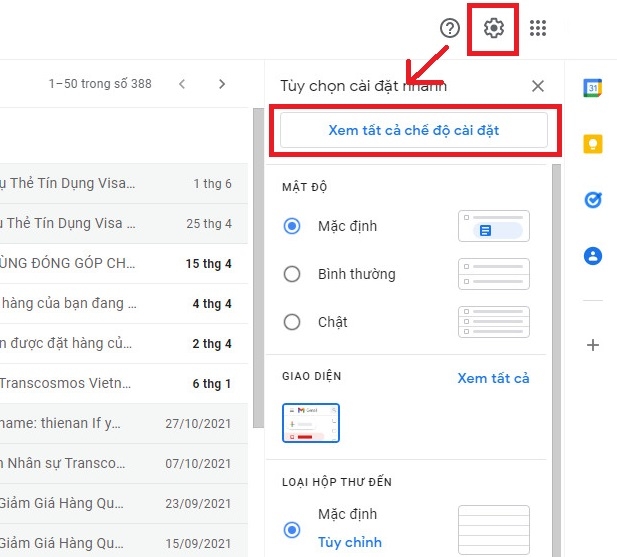Click the email list scrollbar
Screen dimensions: 617x557
[x=258, y=268]
